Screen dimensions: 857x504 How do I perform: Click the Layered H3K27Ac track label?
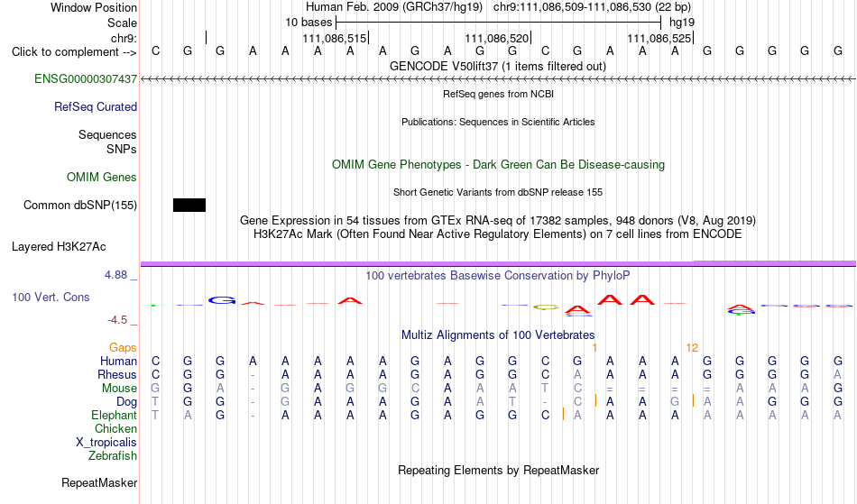tap(59, 246)
